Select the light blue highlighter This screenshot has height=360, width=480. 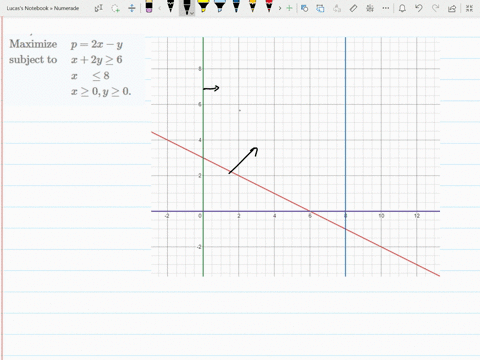[x=219, y=7]
